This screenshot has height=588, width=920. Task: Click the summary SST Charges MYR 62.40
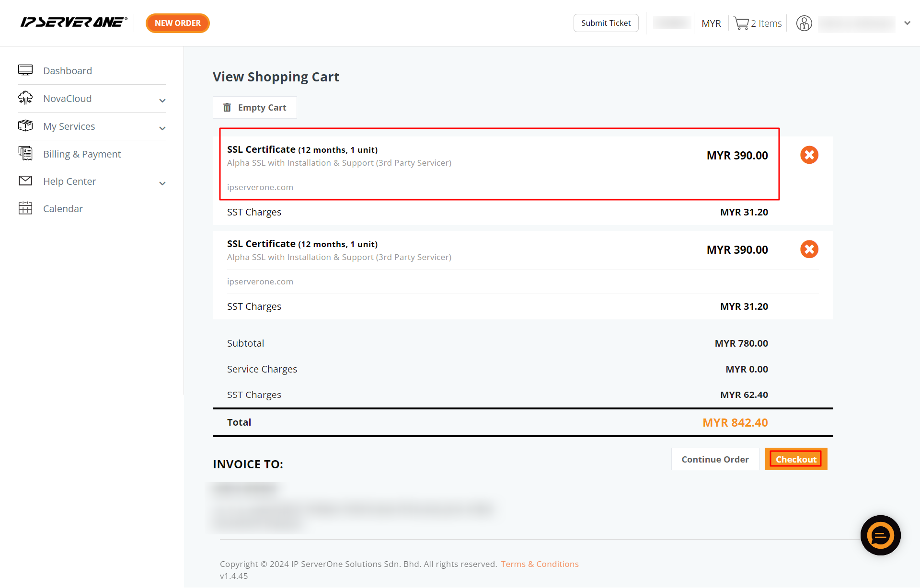point(744,395)
